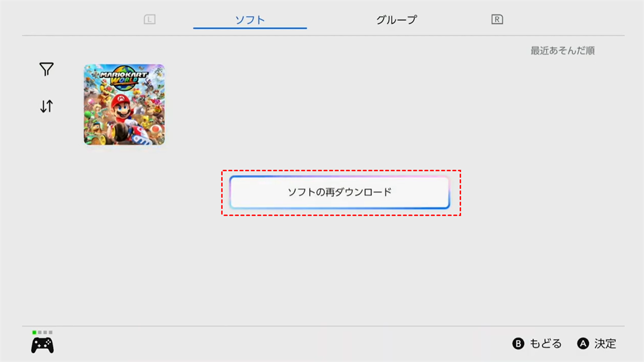Switch to the ソフト tab
644x362 pixels.
click(x=250, y=20)
